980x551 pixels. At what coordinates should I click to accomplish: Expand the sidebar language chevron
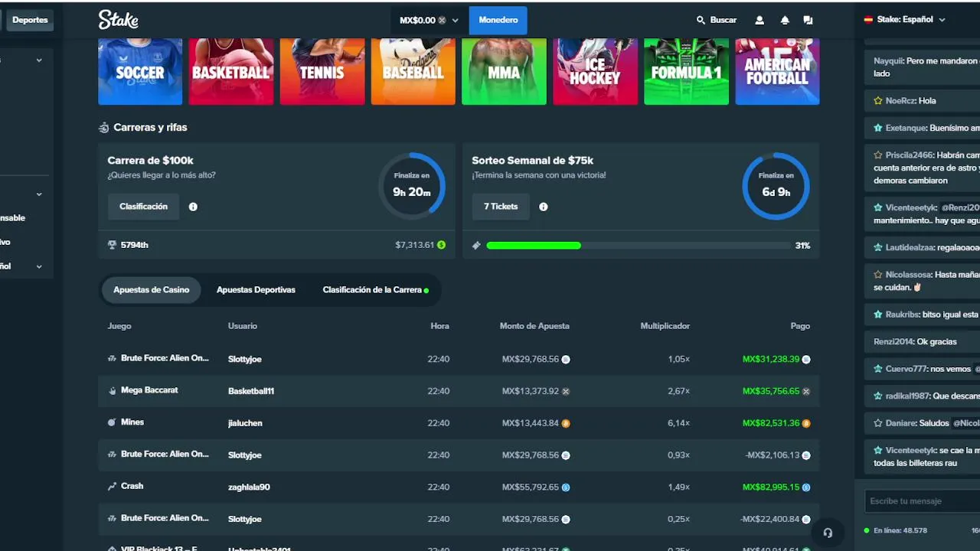[39, 267]
